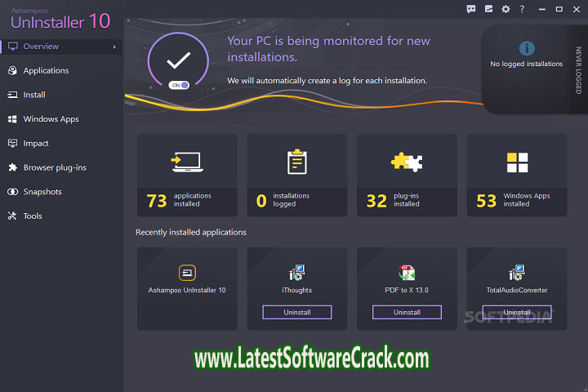Open the 73 applications installed tile
588x392 pixels.
click(187, 176)
